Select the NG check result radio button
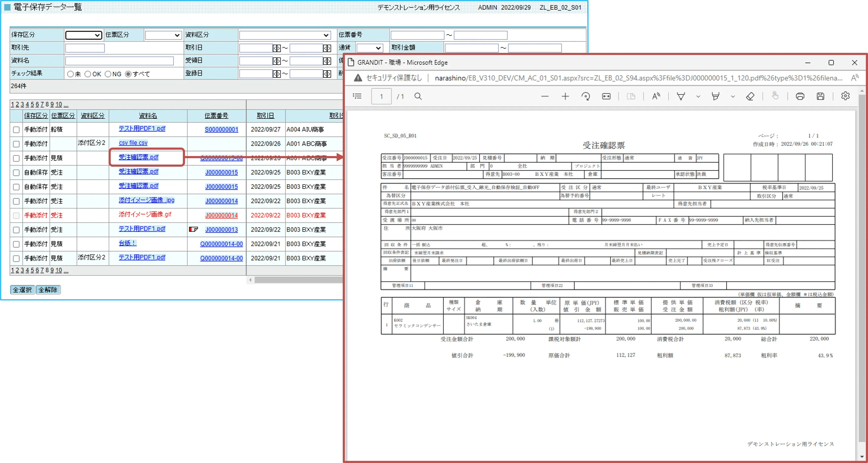Image resolution: width=868 pixels, height=463 pixels. tap(108, 74)
